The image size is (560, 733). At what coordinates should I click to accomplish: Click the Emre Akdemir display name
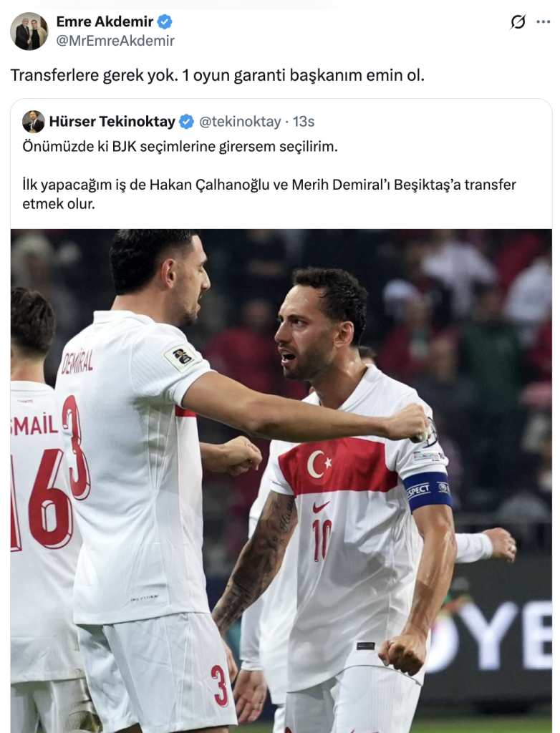105,21
